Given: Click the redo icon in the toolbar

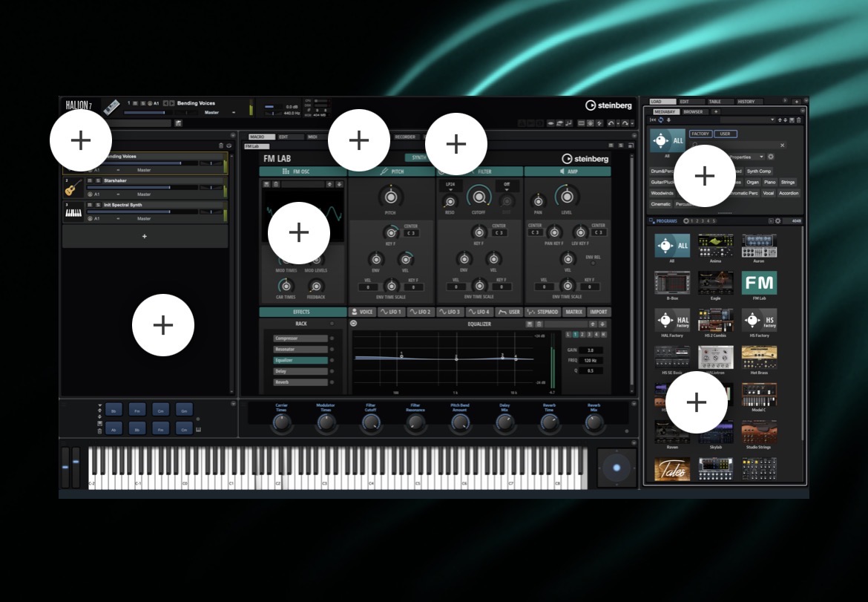Looking at the screenshot, I should pos(625,123).
